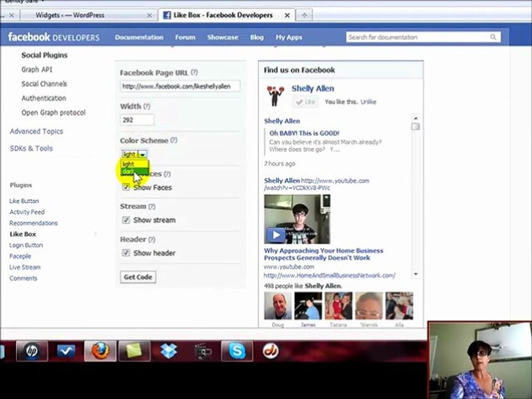
Task: Click the stream scrollbar down arrow
Action: click(416, 274)
